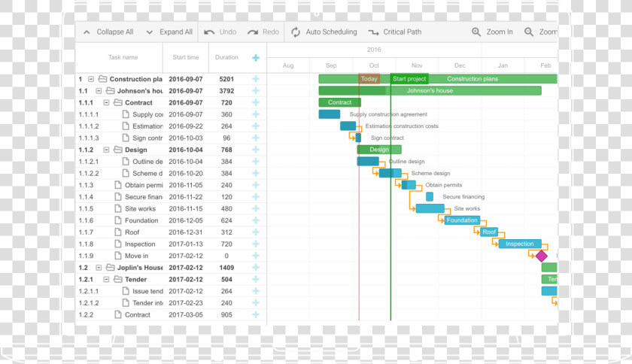The image size is (632, 364).
Task: Collapse the Joplin's House node
Action: coord(99,268)
